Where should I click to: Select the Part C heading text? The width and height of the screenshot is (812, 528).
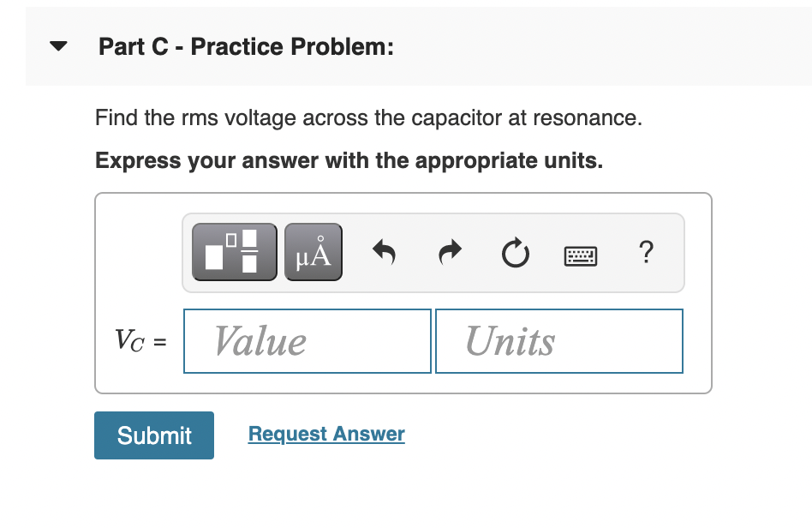[x=246, y=46]
